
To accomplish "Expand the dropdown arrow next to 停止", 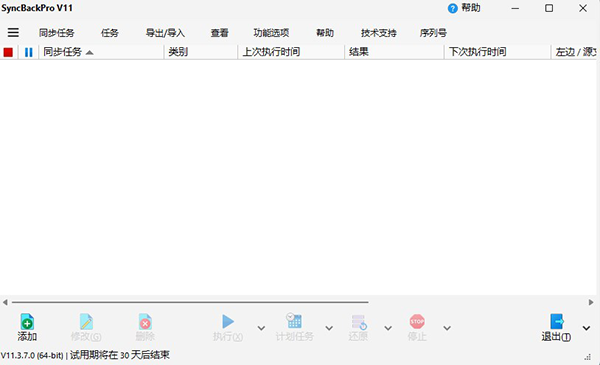I will (x=447, y=328).
